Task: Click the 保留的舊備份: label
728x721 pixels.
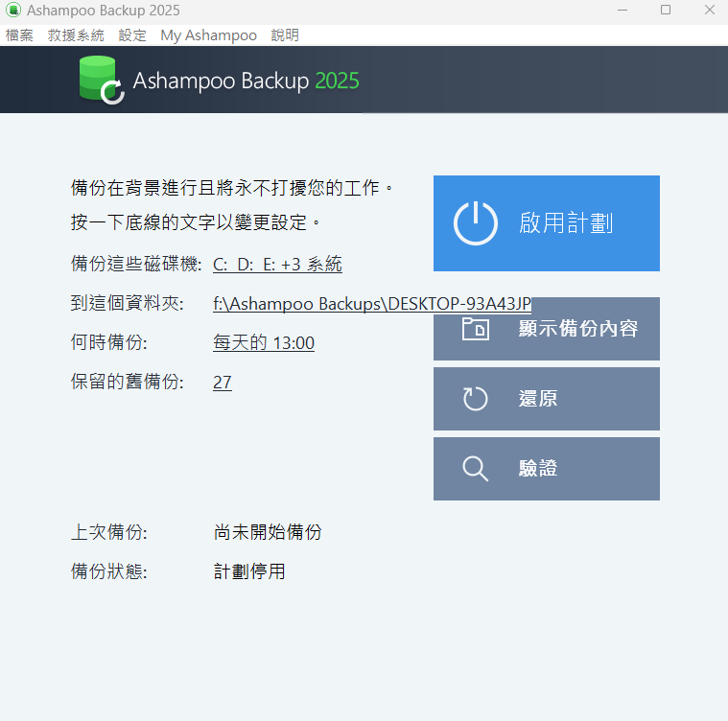Action: tap(128, 382)
